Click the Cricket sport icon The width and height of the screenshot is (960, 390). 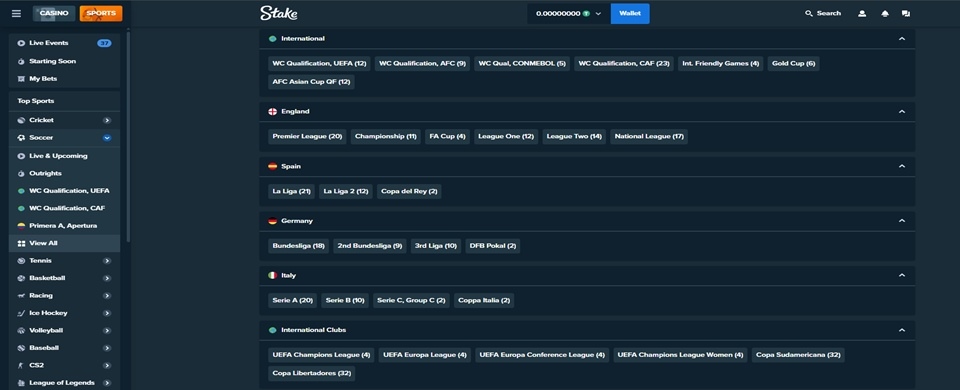tap(21, 121)
